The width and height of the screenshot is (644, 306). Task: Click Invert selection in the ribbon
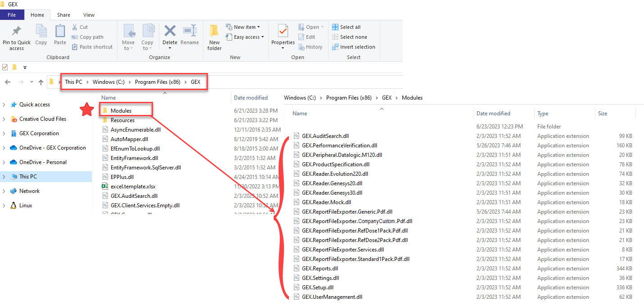(353, 47)
